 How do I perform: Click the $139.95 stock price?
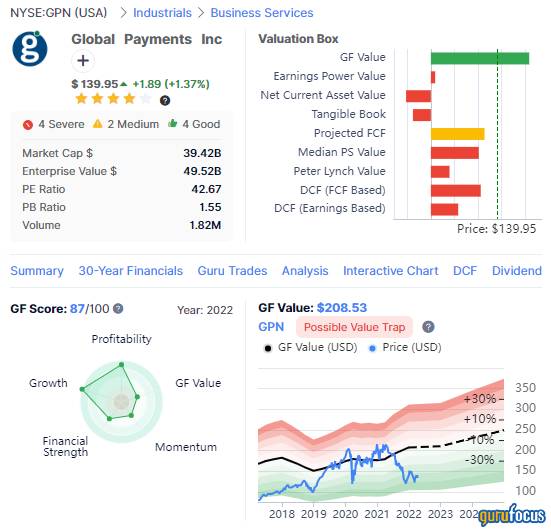(95, 84)
